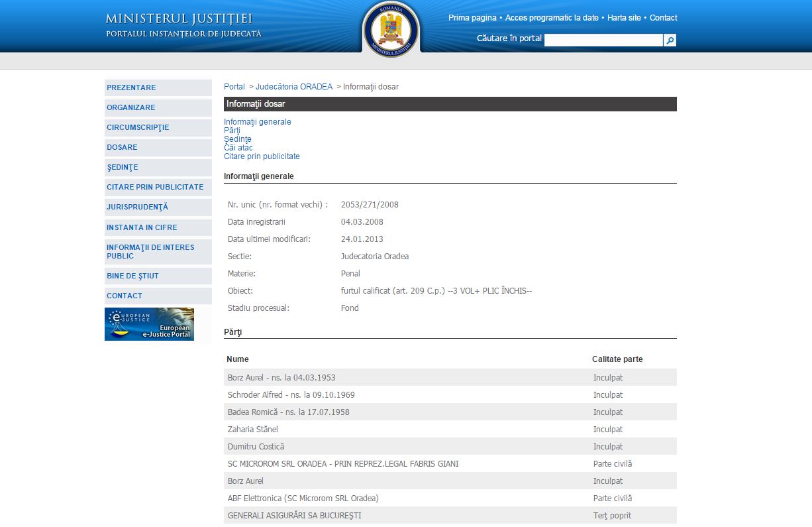This screenshot has width=812, height=527.
Task: Click the Romanian Ministry of Justice emblem
Action: point(391,29)
